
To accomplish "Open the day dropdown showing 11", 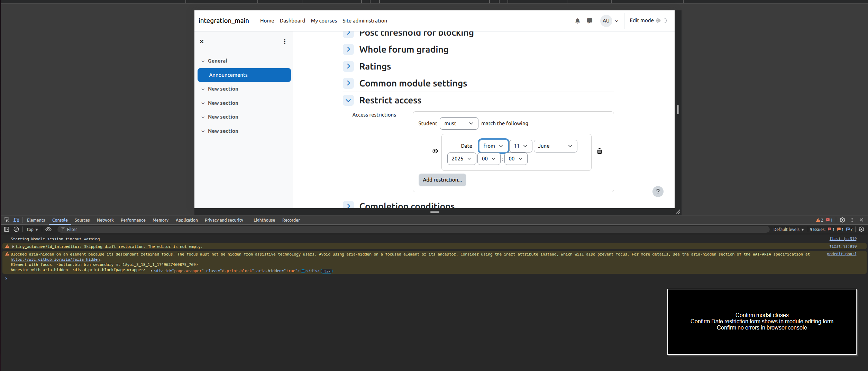I will point(521,146).
